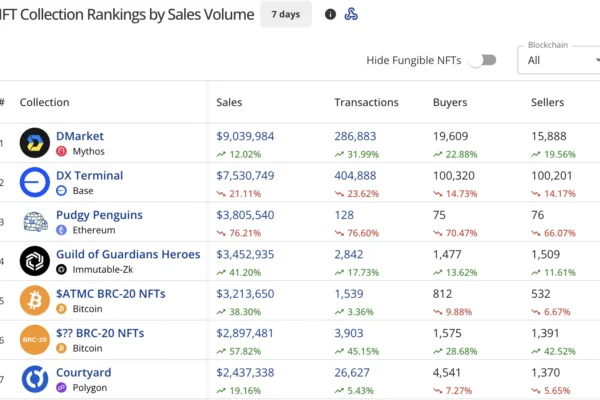Click the Pudgy Penguins collection thumbnail
Screen dimensions: 600x400
click(x=35, y=221)
